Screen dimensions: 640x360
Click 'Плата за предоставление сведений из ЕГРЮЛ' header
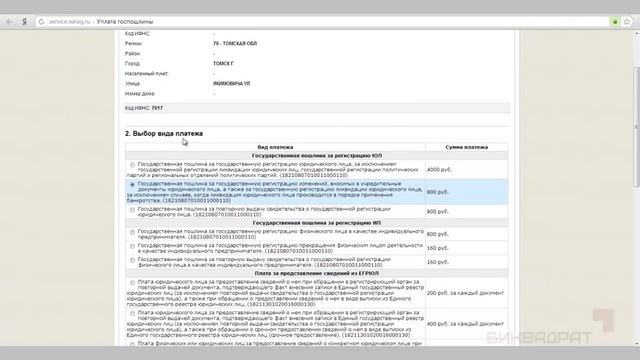tap(317, 273)
